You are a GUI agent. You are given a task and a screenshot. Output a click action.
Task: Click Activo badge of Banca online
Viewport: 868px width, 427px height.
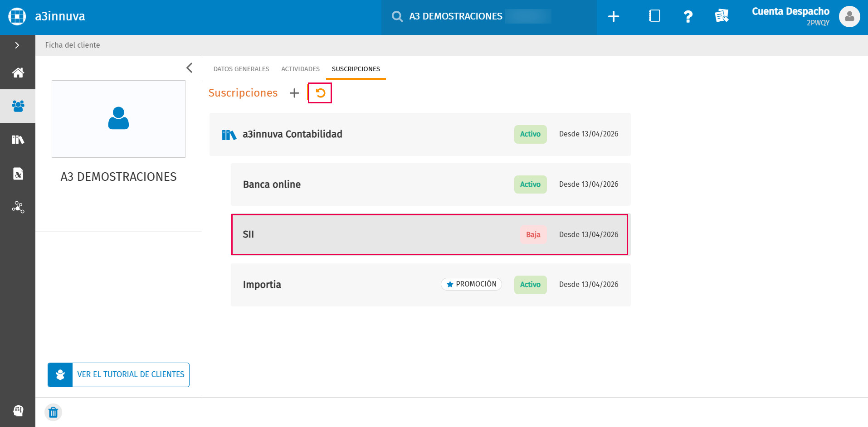pos(530,184)
